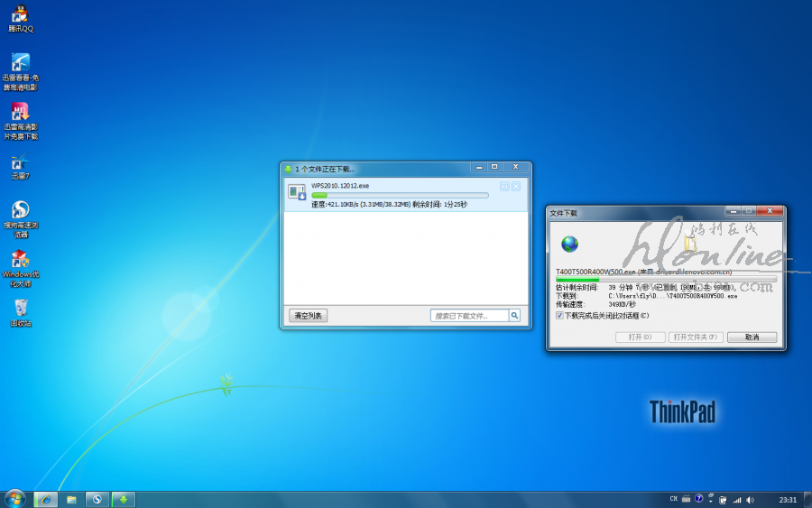Open the 迅雷7 desktop shortcut
The height and width of the screenshot is (508, 812).
click(x=20, y=164)
